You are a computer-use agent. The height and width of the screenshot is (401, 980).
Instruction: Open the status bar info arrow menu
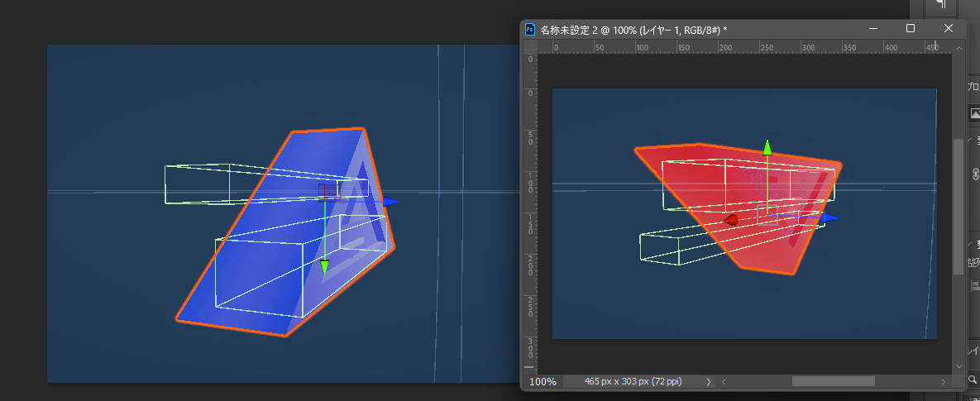click(708, 381)
